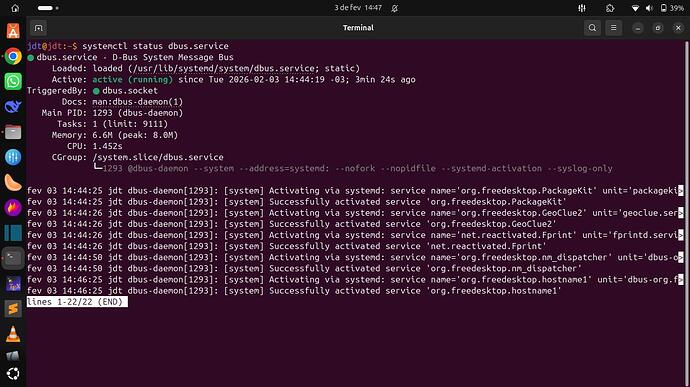Click 'Successfully activated service org.freedesktop.hostname1' line
690x387 pixels.
click(294, 291)
